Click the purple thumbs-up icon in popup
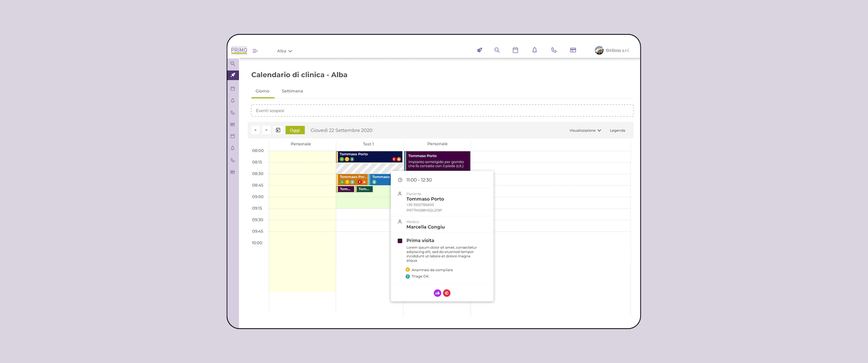Screen dimensions: 868x363 437,293
